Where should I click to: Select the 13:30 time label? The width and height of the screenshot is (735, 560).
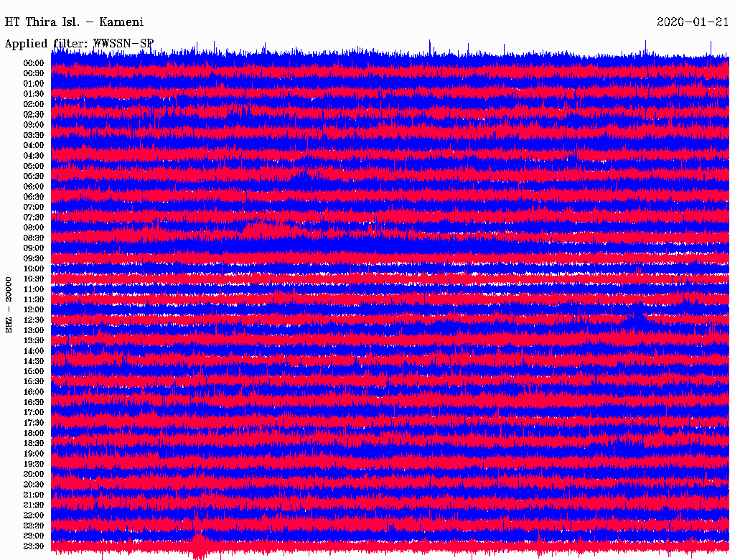(34, 340)
